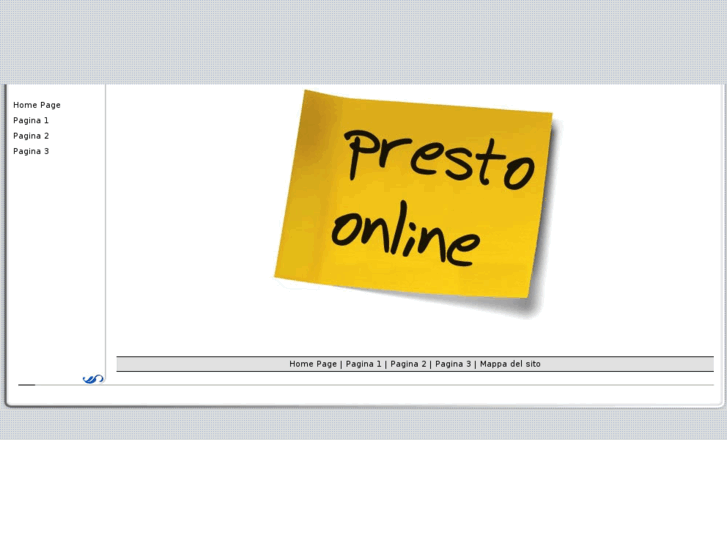Click the Home Page footer link
Image resolution: width=727 pixels, height=545 pixels.
[x=313, y=364]
